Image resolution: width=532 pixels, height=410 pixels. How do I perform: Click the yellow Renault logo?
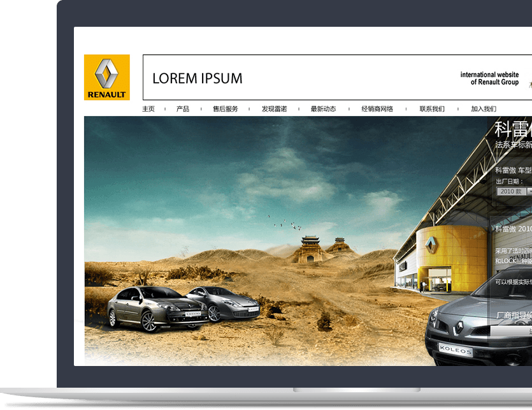point(106,77)
